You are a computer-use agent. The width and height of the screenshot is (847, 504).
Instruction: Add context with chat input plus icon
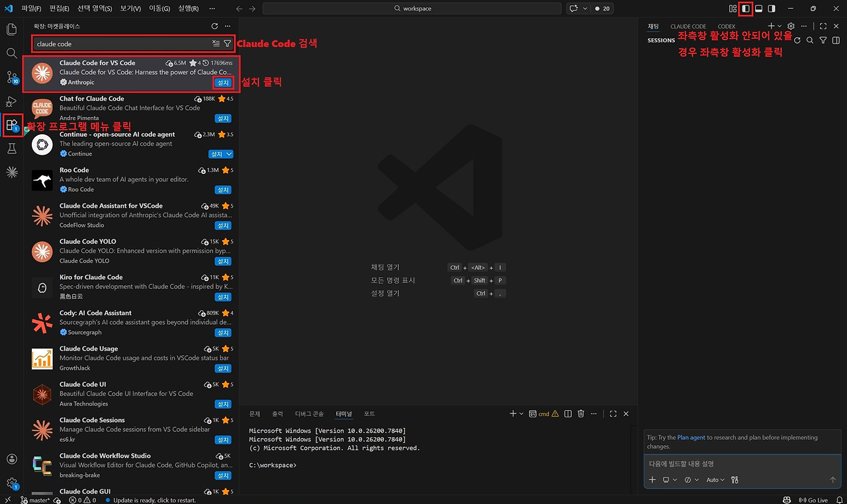652,480
